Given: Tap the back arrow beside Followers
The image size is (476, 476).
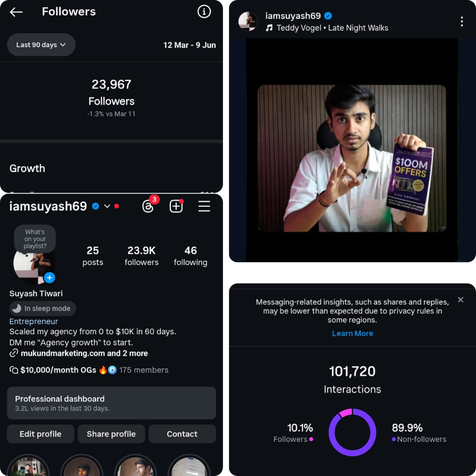Looking at the screenshot, I should (x=16, y=12).
